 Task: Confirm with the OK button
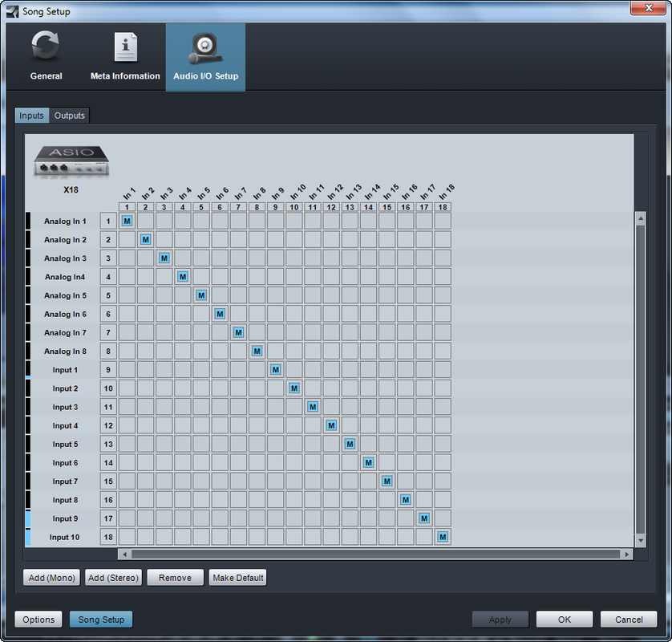pos(565,620)
